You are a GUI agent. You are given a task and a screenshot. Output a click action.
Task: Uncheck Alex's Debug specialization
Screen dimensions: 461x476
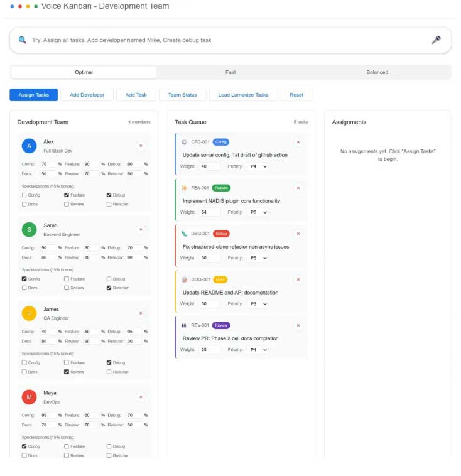pos(109,195)
